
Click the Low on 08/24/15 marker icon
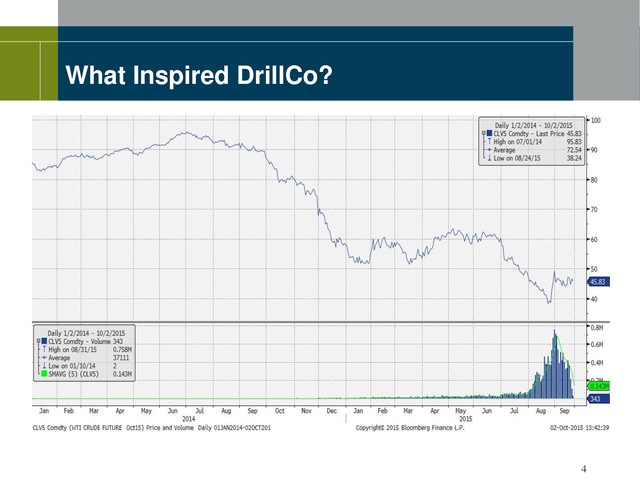tap(490, 157)
